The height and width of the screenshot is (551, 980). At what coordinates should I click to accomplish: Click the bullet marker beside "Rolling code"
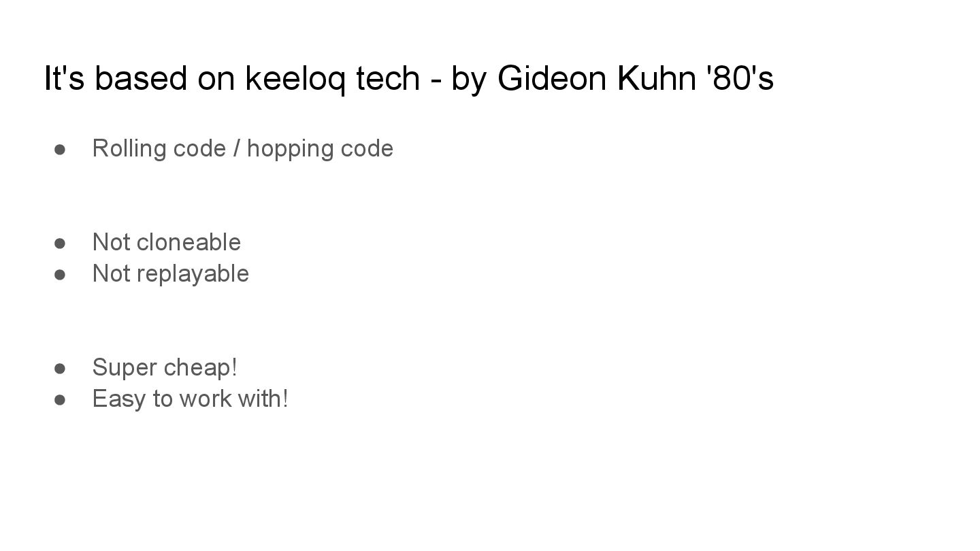tap(60, 149)
